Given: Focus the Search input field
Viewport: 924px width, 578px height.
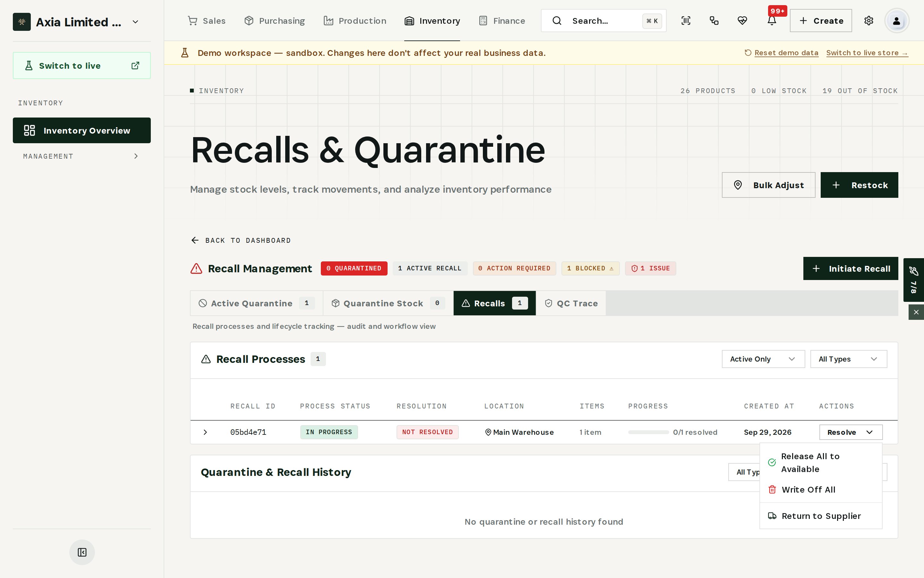Looking at the screenshot, I should click(x=603, y=21).
